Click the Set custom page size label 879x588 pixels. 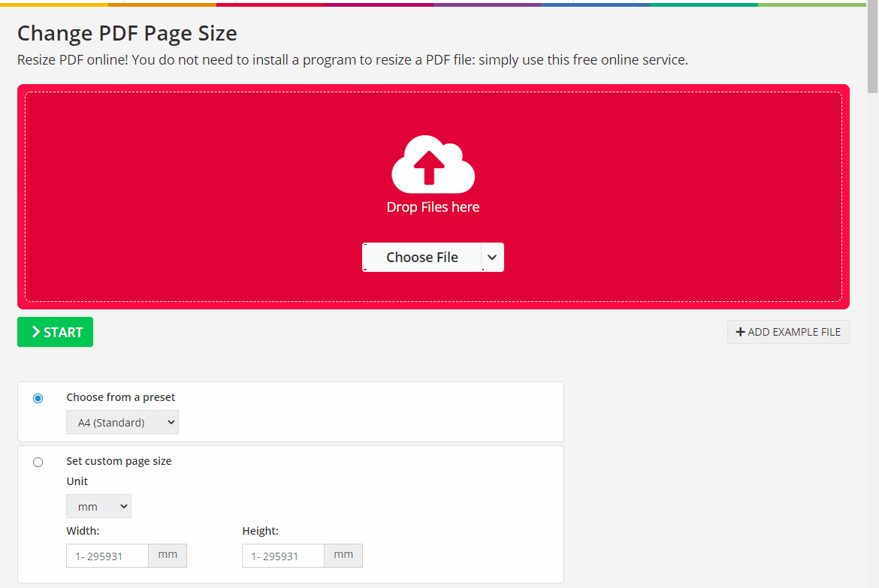coord(119,461)
